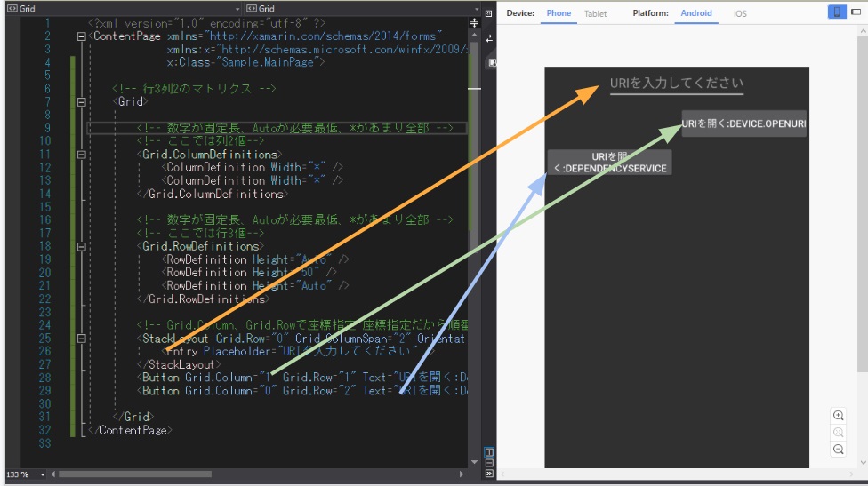Screen dimensions: 868x486
Task: Collapse the pane with chevrons icon
Action: point(489,474)
